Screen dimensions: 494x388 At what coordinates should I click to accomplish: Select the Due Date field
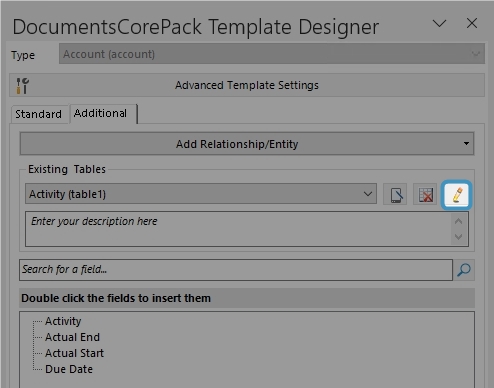(69, 369)
